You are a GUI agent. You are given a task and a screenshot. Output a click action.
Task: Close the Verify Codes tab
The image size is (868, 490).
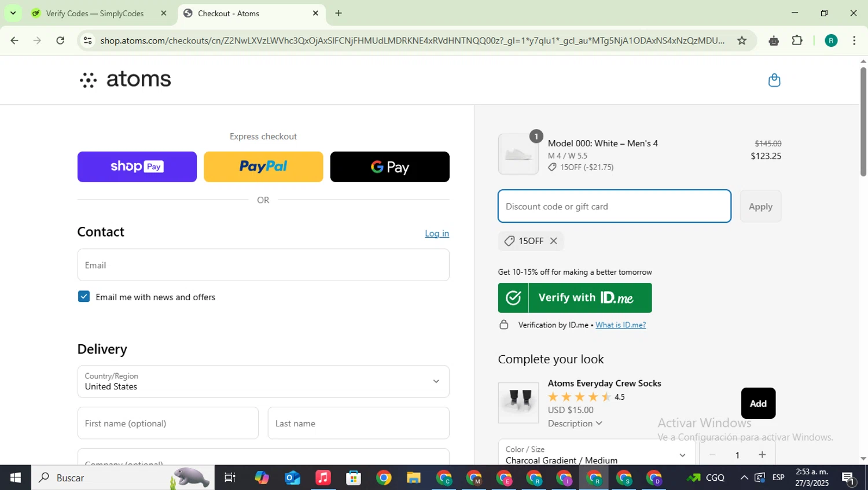click(x=163, y=13)
